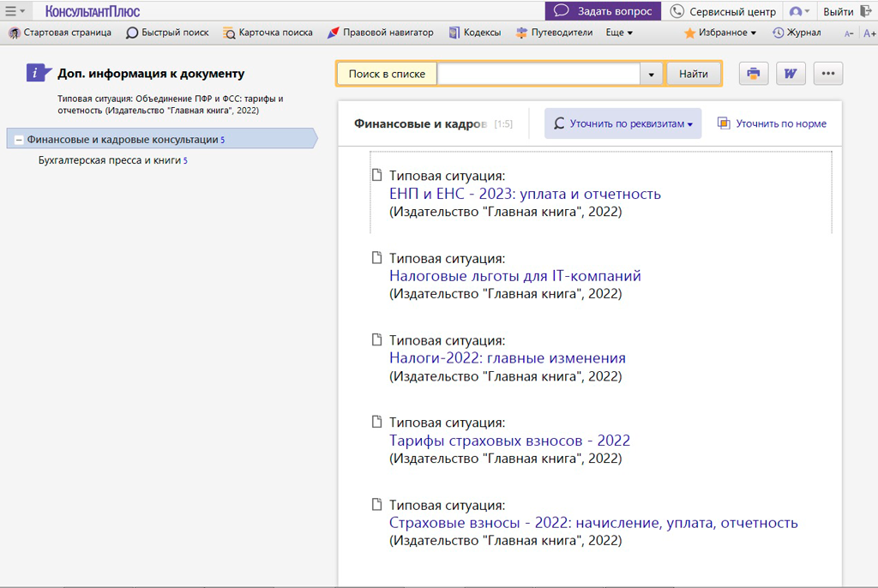This screenshot has height=588, width=878.
Task: Select Финансовые и кадровые консультации tree item
Action: coord(162,139)
